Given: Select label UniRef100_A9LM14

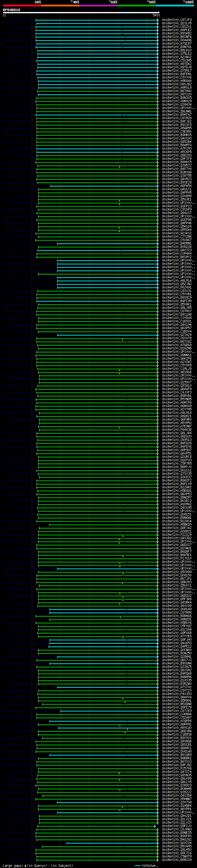Looking at the screenshot, I should [177, 413].
